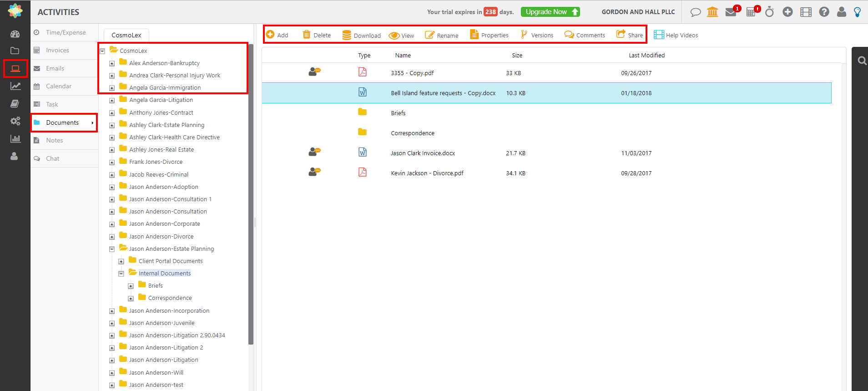868x391 pixels.
Task: Expand Client Portal Documents folder
Action: [121, 261]
